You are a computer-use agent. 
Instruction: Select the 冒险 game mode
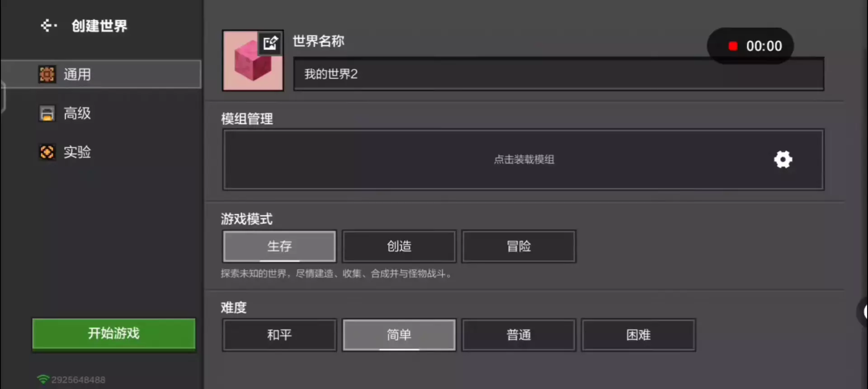tap(519, 246)
